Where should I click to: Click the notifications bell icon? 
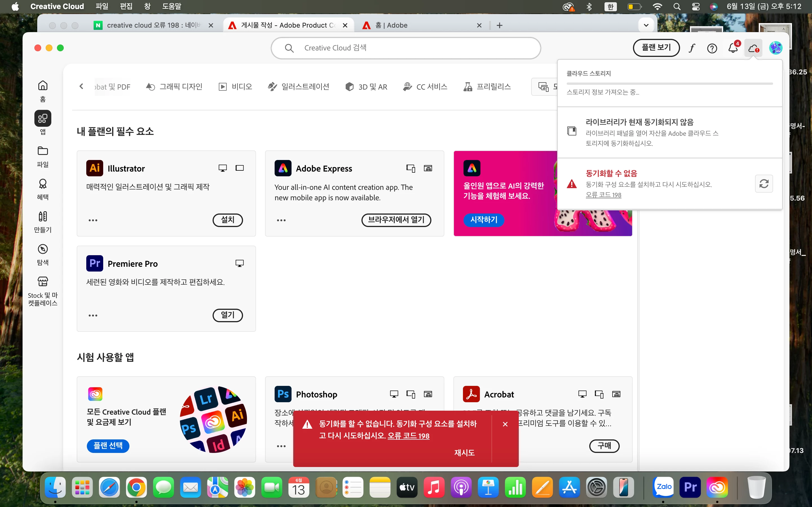point(733,48)
